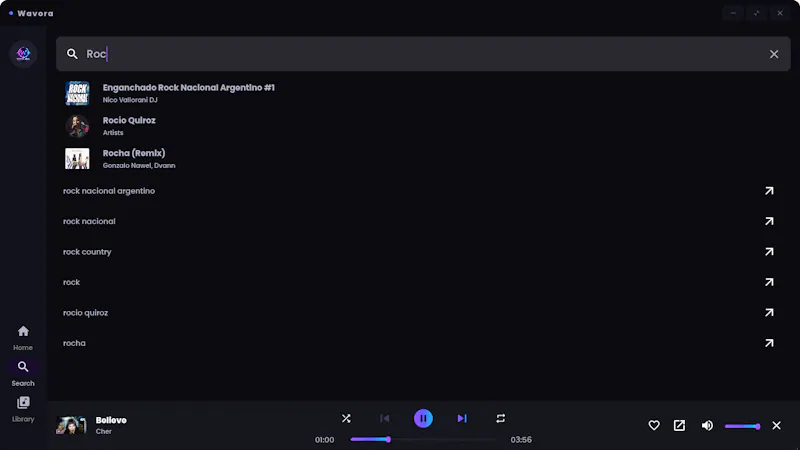Select the plain "rock" suggestion
The width and height of the screenshot is (800, 450).
pyautogui.click(x=71, y=282)
